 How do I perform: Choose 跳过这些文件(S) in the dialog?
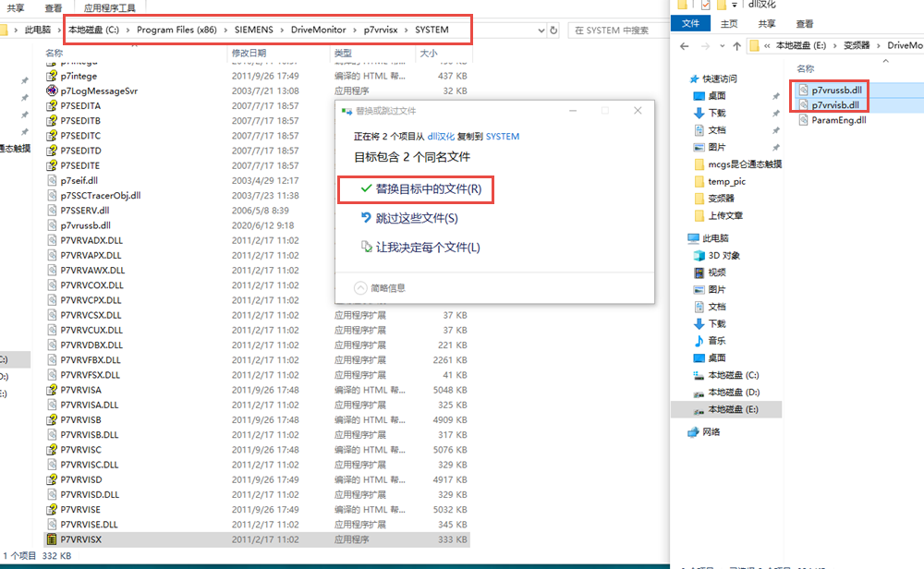(416, 219)
